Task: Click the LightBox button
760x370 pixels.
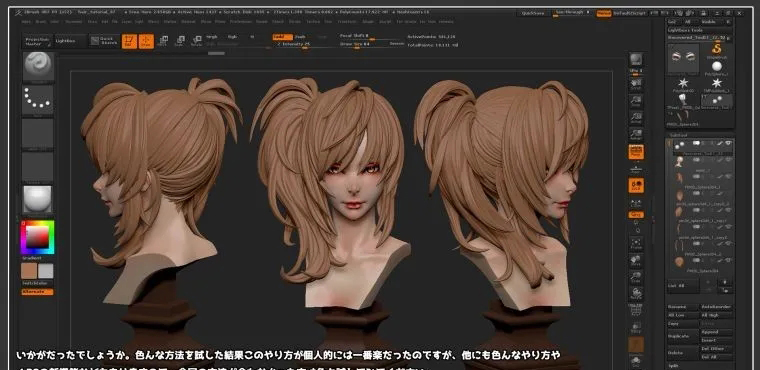Action: coord(69,41)
